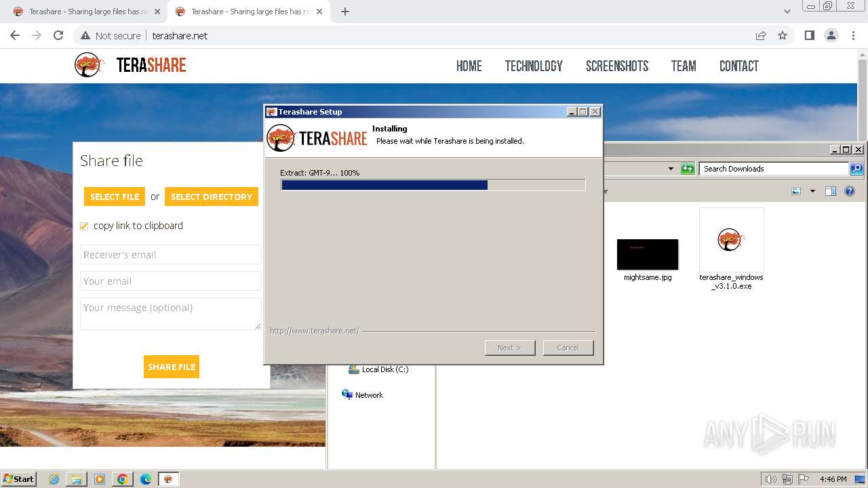Open the CONTACT section
The width and height of the screenshot is (868, 488).
tap(739, 66)
